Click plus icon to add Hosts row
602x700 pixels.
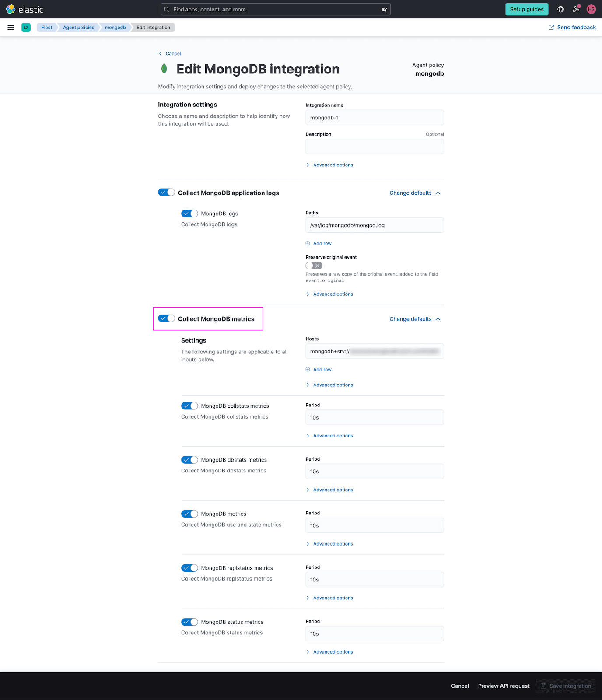click(308, 370)
